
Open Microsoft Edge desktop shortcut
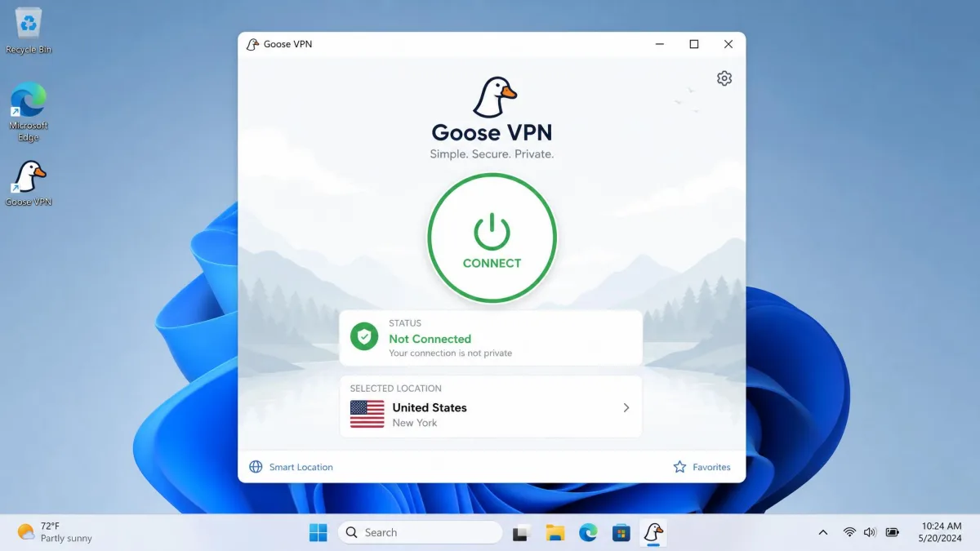29,113
